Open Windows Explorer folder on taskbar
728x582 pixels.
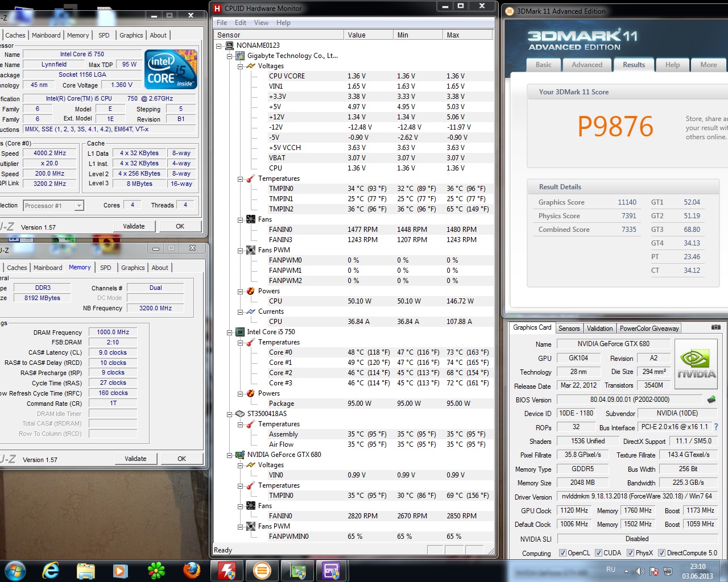(85, 570)
